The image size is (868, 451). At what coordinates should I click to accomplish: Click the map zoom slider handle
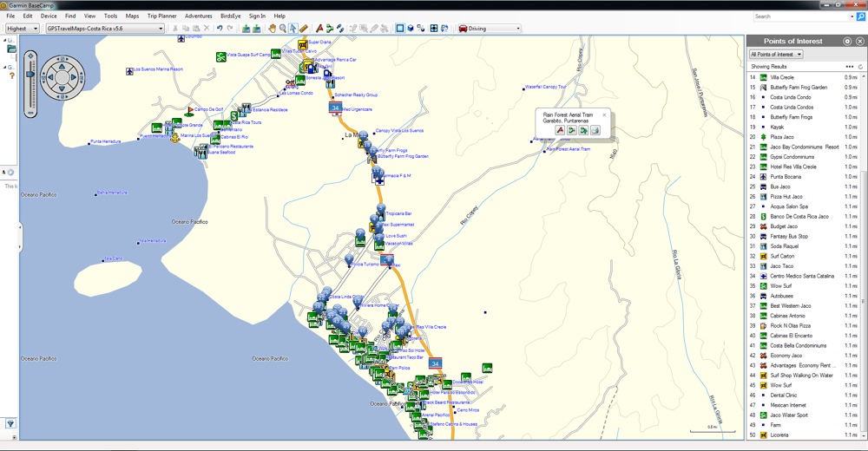(x=30, y=74)
